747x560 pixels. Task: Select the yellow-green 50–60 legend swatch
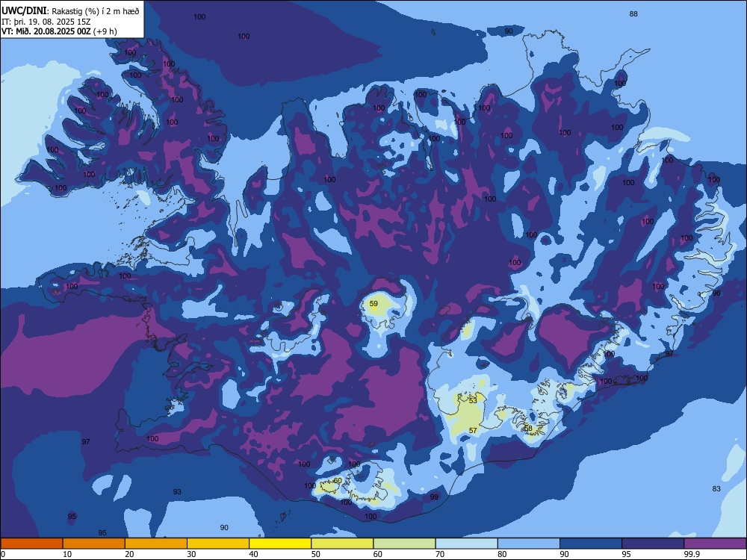coord(342,544)
